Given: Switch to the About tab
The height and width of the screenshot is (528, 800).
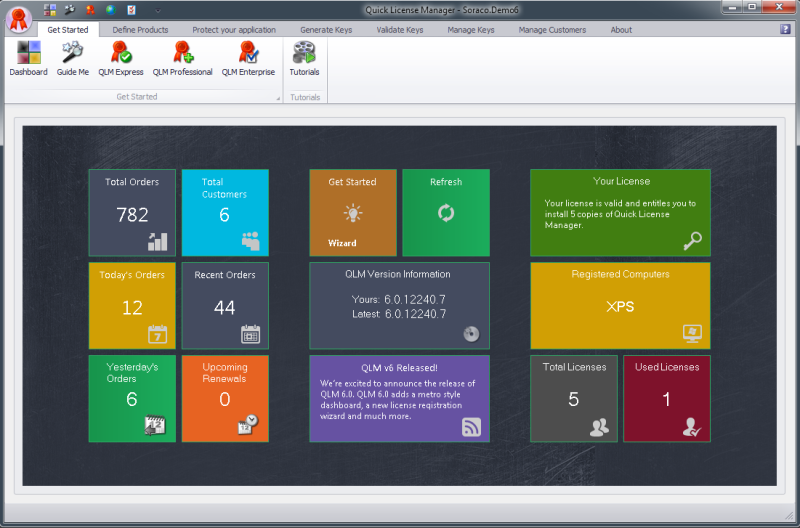Looking at the screenshot, I should coord(621,30).
